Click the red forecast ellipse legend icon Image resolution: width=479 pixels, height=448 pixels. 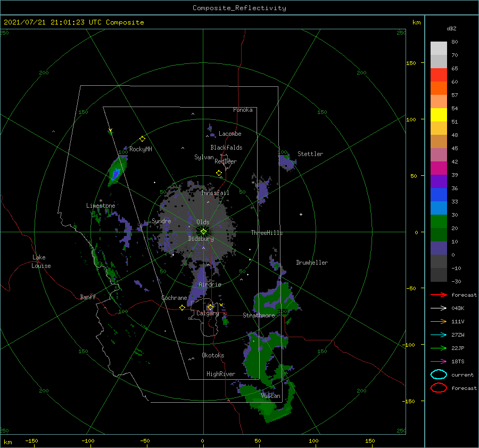click(x=439, y=388)
